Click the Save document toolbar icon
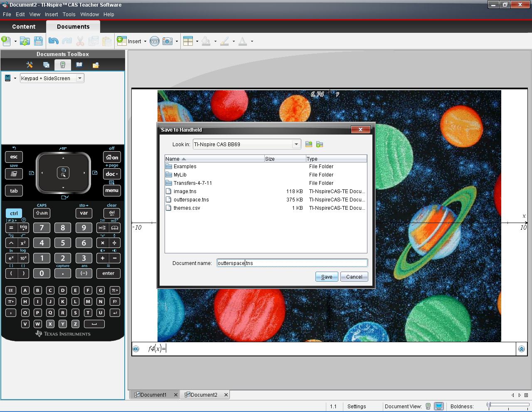The width and height of the screenshot is (532, 412). [x=38, y=41]
